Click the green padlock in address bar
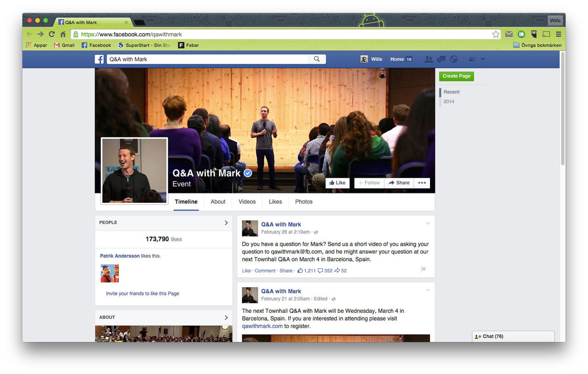This screenshot has width=588, height=374. pos(75,34)
